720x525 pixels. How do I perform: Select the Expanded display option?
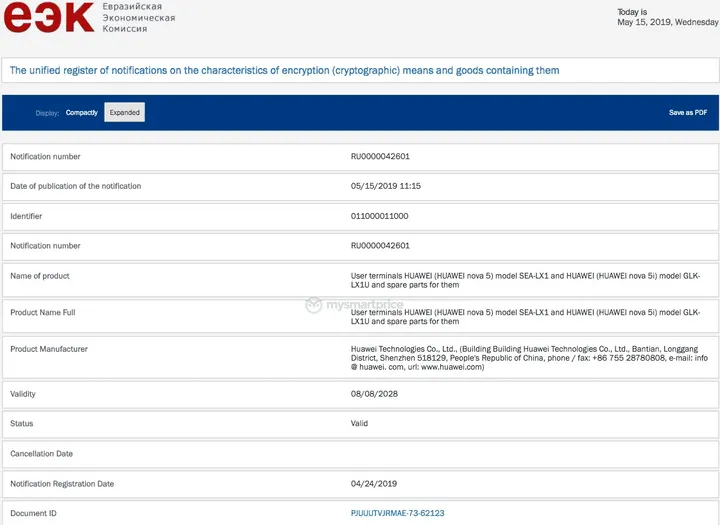(x=125, y=113)
